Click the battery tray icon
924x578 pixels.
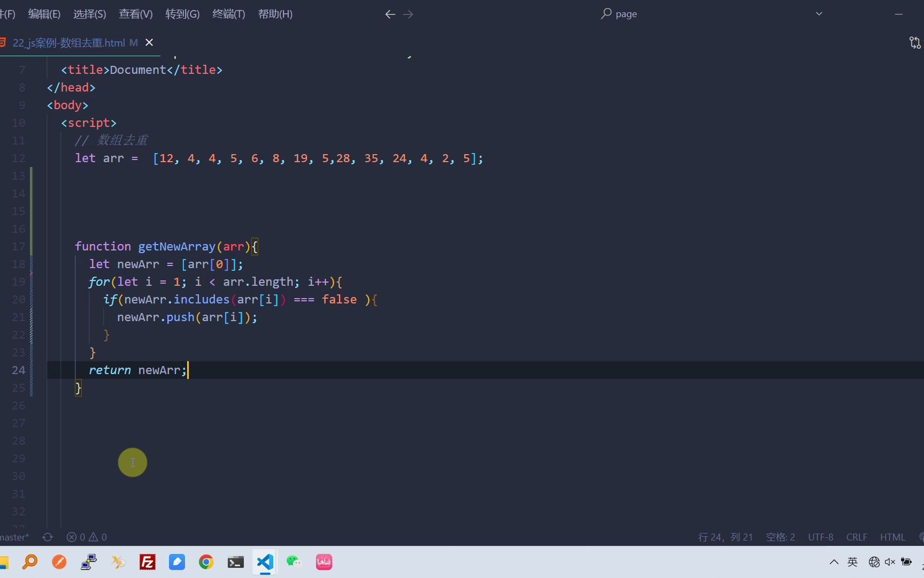pyautogui.click(x=907, y=562)
